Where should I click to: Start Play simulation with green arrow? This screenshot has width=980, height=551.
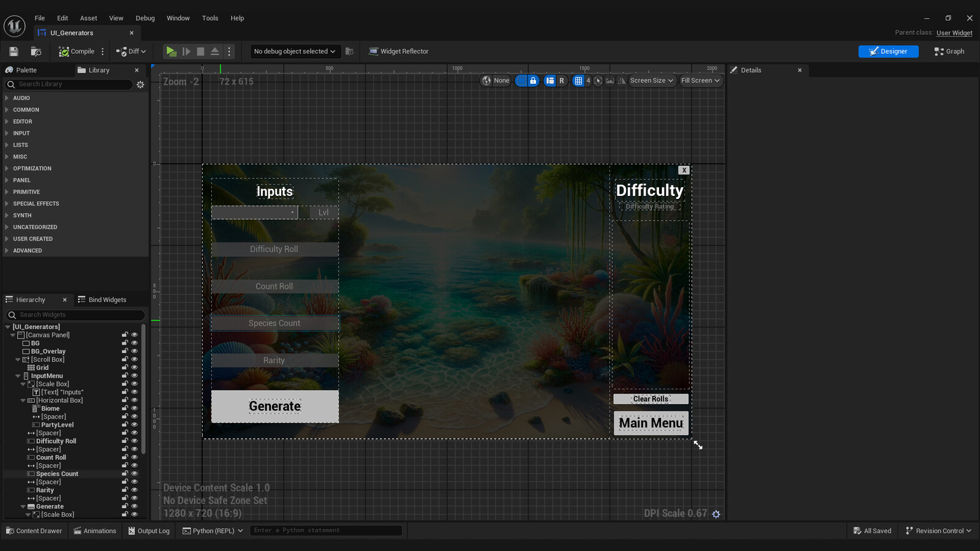click(x=171, y=51)
